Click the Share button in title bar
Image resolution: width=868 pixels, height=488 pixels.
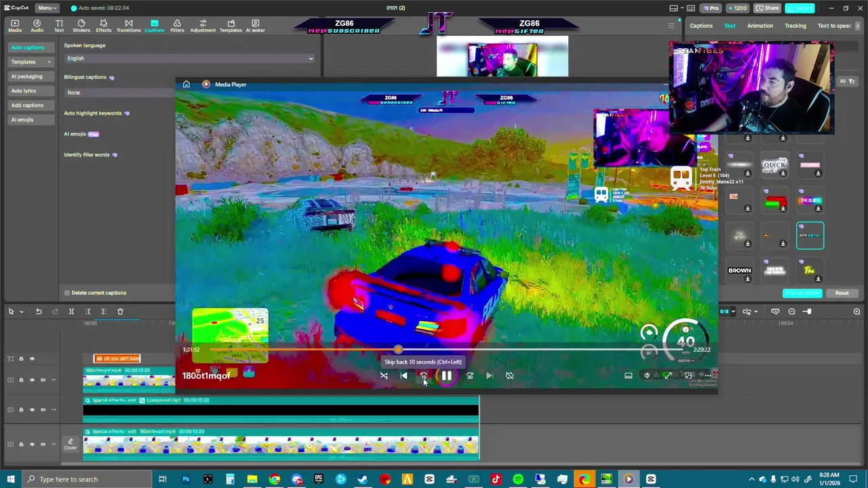(x=767, y=8)
